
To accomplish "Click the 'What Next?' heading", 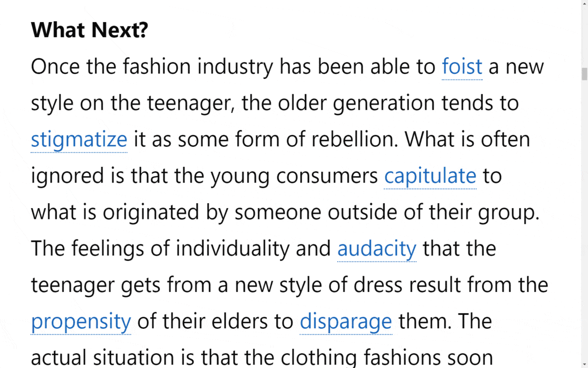I will pyautogui.click(x=89, y=30).
